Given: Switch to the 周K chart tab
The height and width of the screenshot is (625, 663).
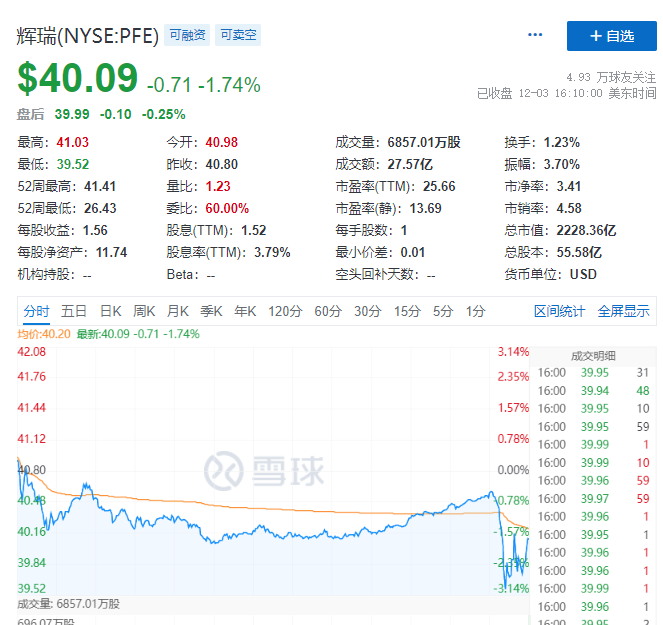Looking at the screenshot, I should (144, 311).
